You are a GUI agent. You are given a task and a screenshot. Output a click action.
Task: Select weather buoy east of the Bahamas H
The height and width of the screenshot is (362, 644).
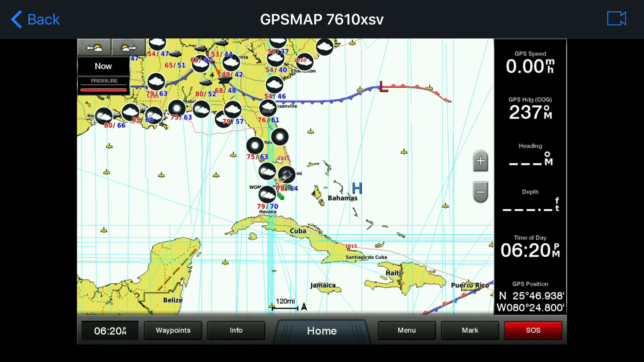[445, 206]
